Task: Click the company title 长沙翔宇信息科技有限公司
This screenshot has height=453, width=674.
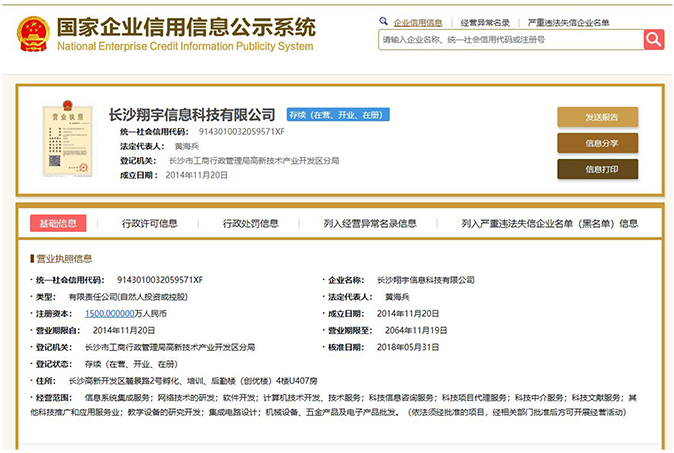Action: (192, 115)
